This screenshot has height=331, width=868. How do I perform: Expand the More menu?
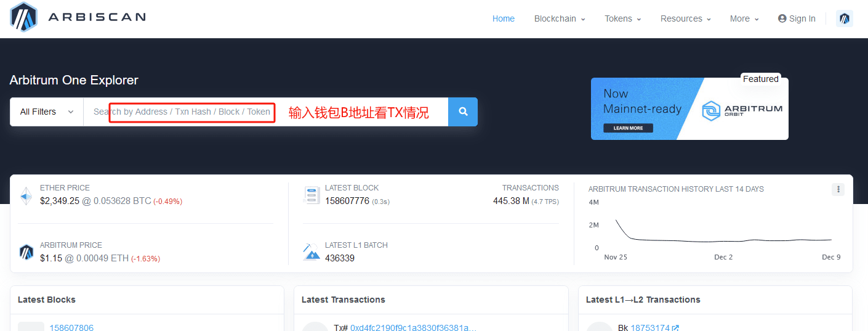744,18
